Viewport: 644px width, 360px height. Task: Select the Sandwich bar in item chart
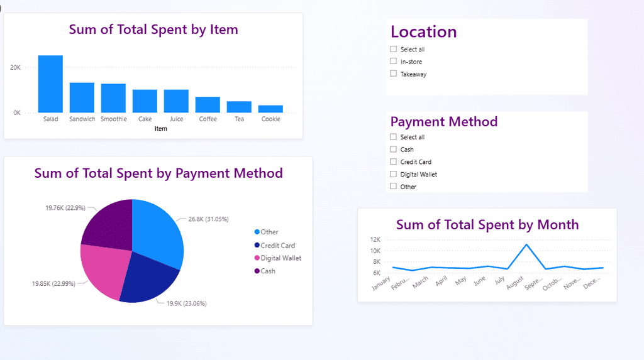point(82,98)
